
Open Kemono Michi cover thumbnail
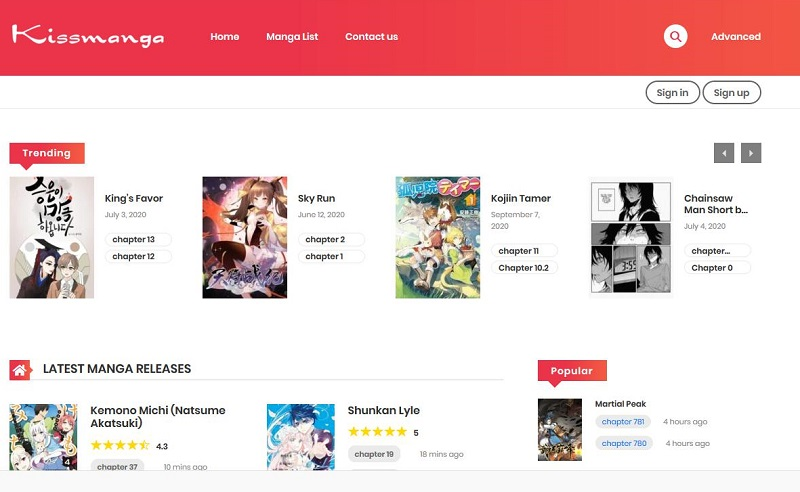(43, 437)
